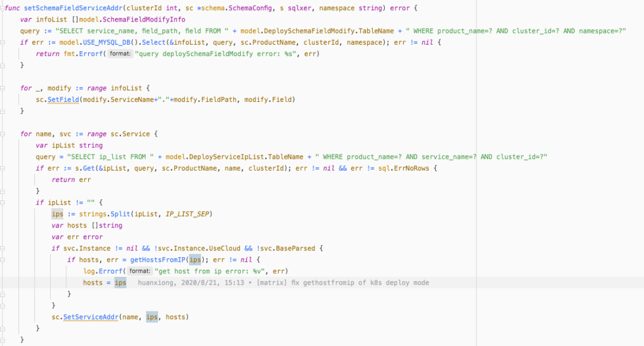
Task: Click the getHostsFromIP function call
Action: tap(159, 259)
